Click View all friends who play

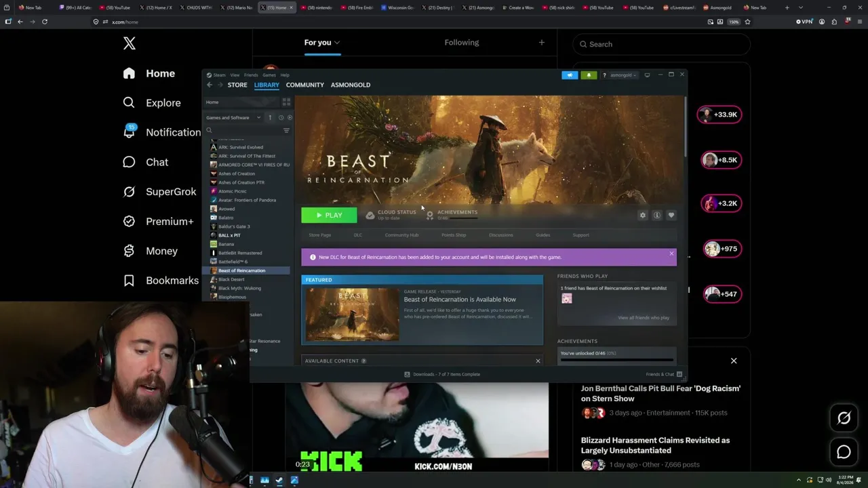(x=644, y=318)
